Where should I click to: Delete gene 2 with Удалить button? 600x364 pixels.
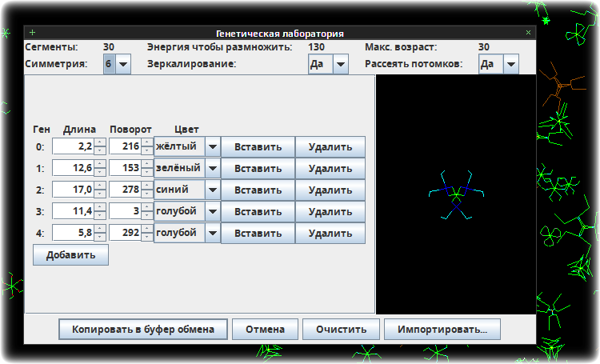pyautogui.click(x=330, y=190)
